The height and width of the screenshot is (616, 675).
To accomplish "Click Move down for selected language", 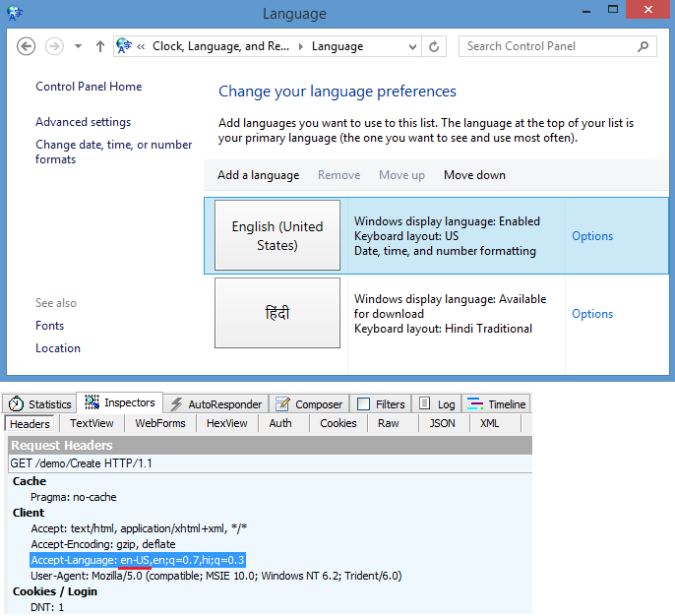I will pyautogui.click(x=475, y=175).
